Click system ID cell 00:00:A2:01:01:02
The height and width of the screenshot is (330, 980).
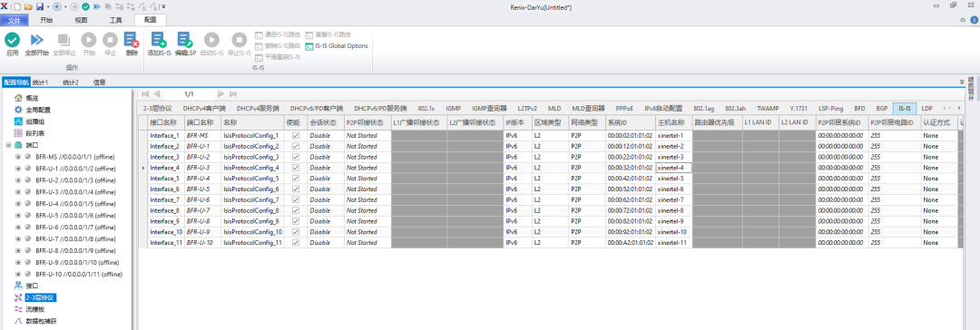click(x=630, y=243)
